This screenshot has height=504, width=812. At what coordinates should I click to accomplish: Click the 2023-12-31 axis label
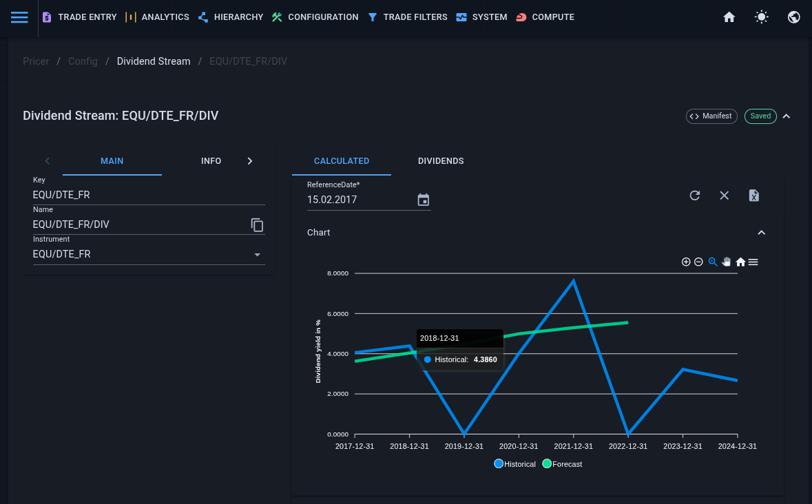pyautogui.click(x=683, y=446)
